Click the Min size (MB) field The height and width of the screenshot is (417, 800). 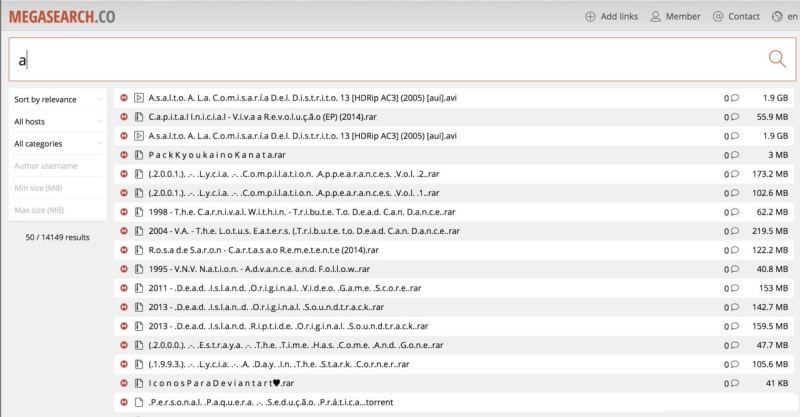pyautogui.click(x=58, y=188)
